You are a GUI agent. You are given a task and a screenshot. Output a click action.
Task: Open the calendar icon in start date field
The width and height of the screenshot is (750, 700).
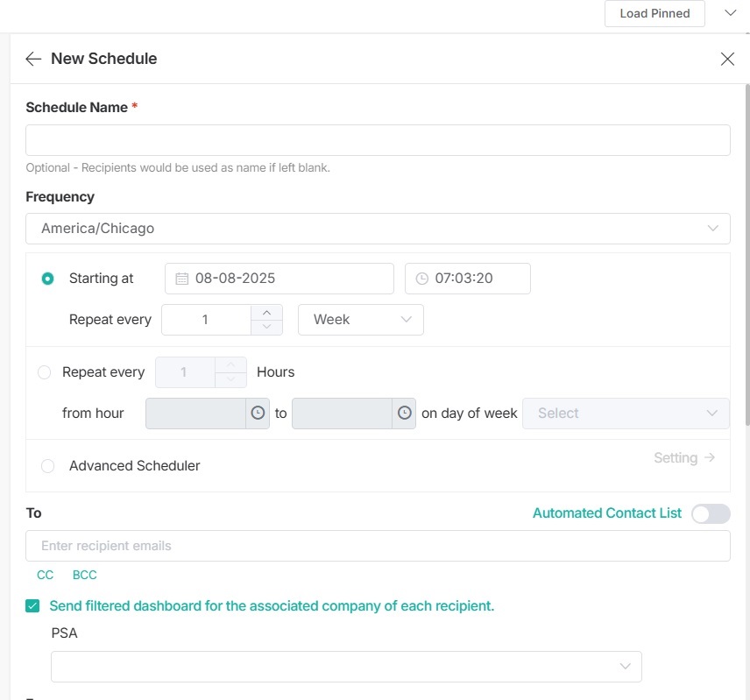182,279
